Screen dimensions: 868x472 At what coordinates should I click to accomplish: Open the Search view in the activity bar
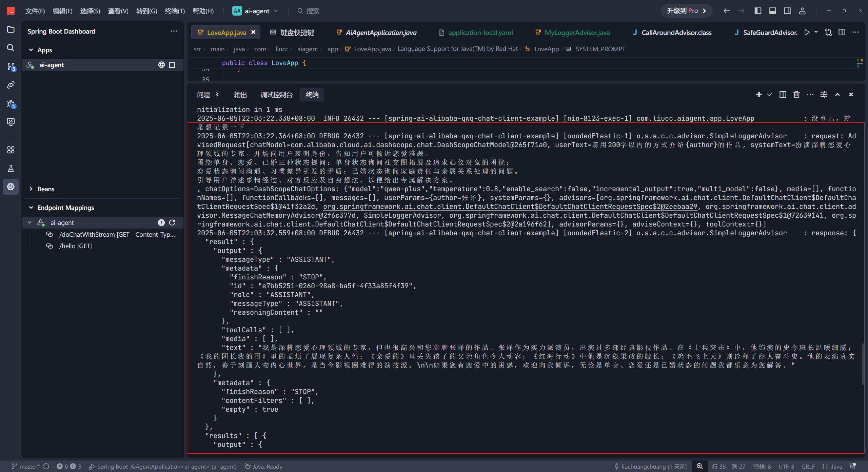pyautogui.click(x=11, y=48)
